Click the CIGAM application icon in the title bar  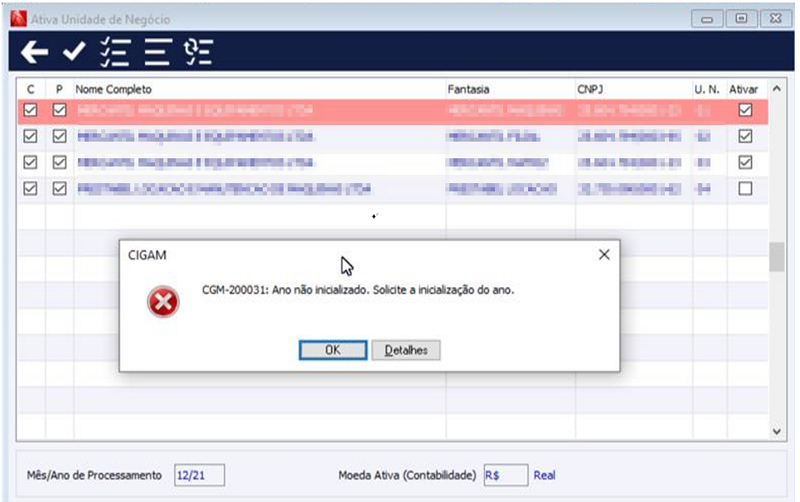click(18, 19)
